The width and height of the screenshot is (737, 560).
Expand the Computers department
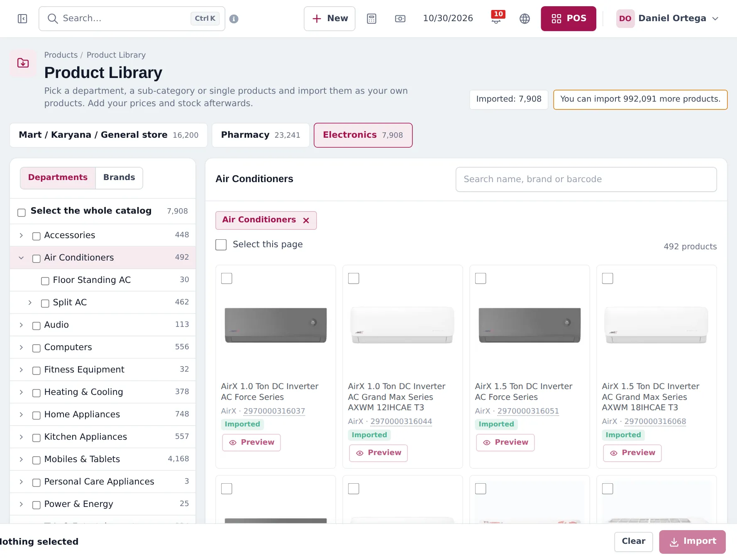click(x=21, y=348)
